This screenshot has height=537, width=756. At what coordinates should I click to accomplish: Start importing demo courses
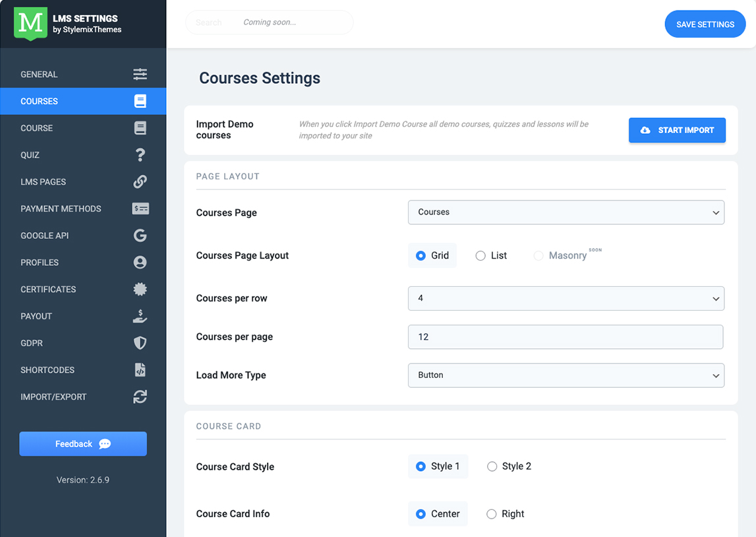677,130
